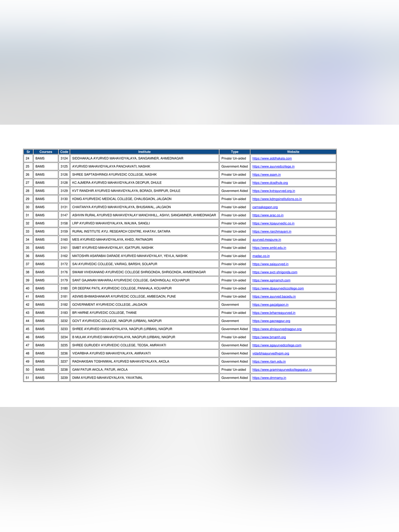The height and width of the screenshot is (532, 399).
Task: Open the dmmamy.in link
Action: click(x=269, y=378)
